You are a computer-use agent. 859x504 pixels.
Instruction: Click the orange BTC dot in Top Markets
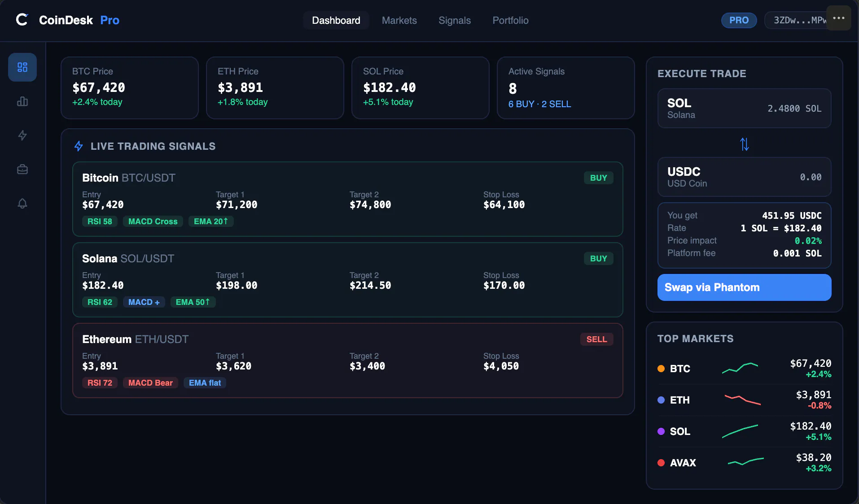coord(661,369)
